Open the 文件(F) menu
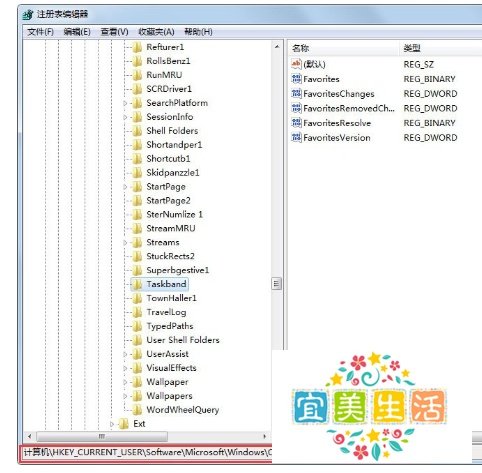 coord(40,32)
